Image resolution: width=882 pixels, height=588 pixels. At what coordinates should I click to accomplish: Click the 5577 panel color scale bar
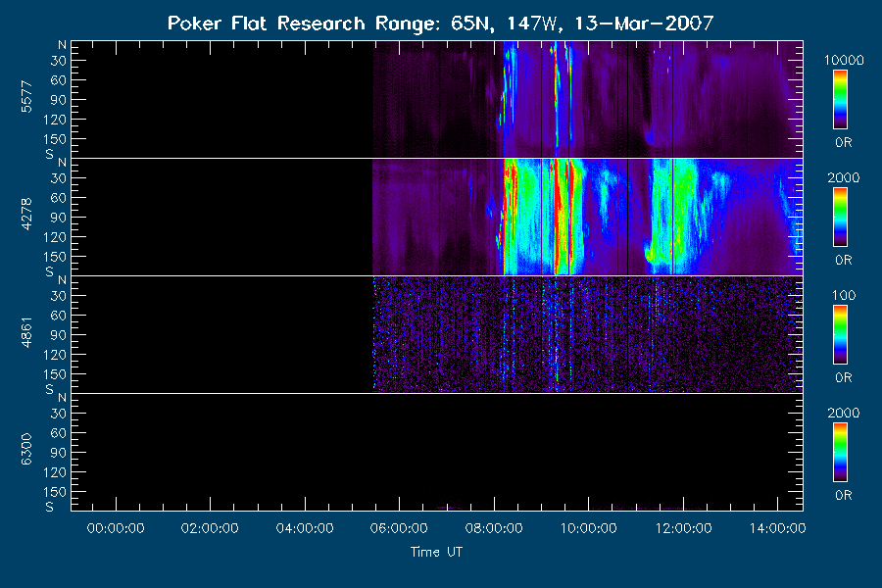pyautogui.click(x=841, y=100)
